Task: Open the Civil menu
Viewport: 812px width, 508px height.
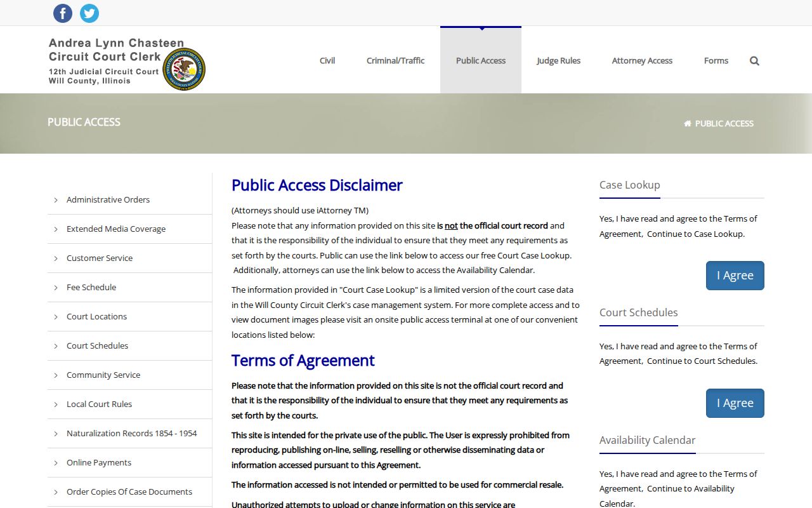Action: [x=327, y=61]
